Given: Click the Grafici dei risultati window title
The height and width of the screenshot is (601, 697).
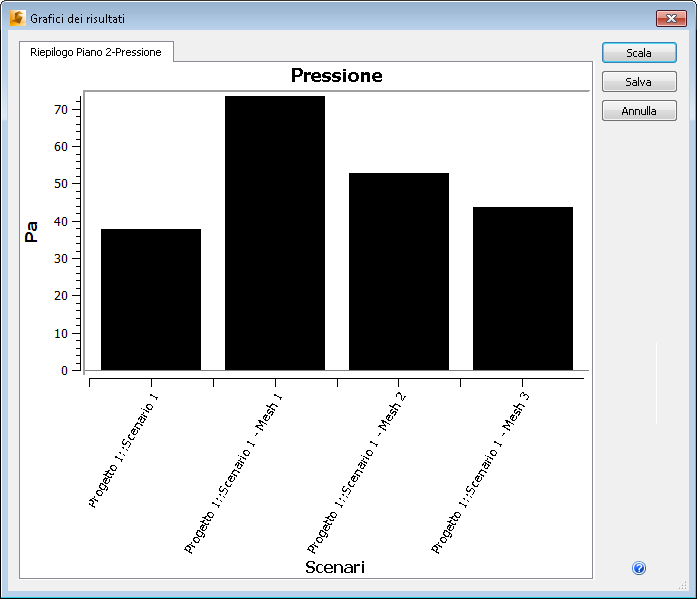Looking at the screenshot, I should 77,19.
